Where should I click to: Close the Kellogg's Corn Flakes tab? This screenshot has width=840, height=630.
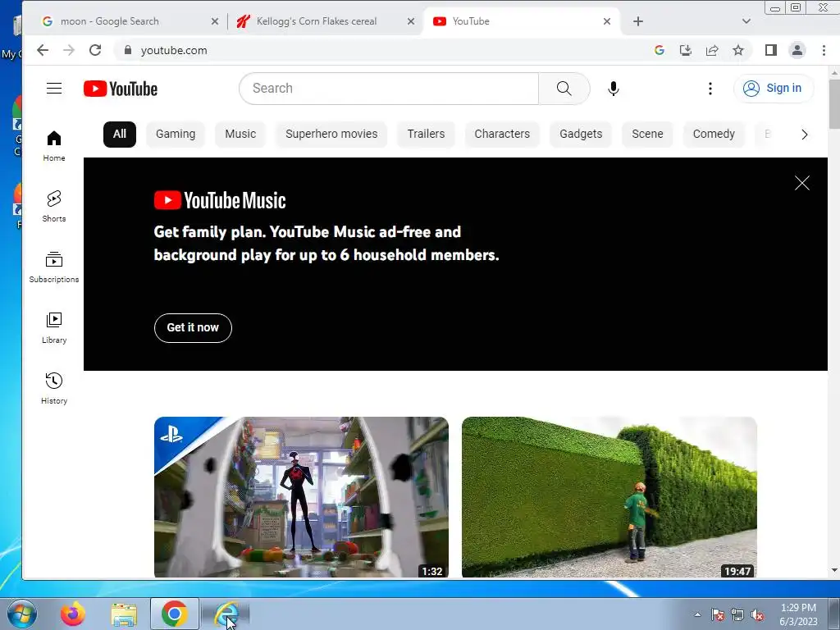(x=411, y=21)
